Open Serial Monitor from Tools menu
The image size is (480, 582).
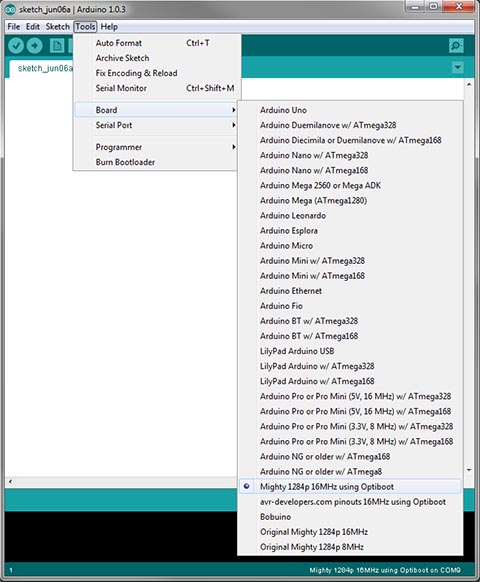tap(157, 88)
